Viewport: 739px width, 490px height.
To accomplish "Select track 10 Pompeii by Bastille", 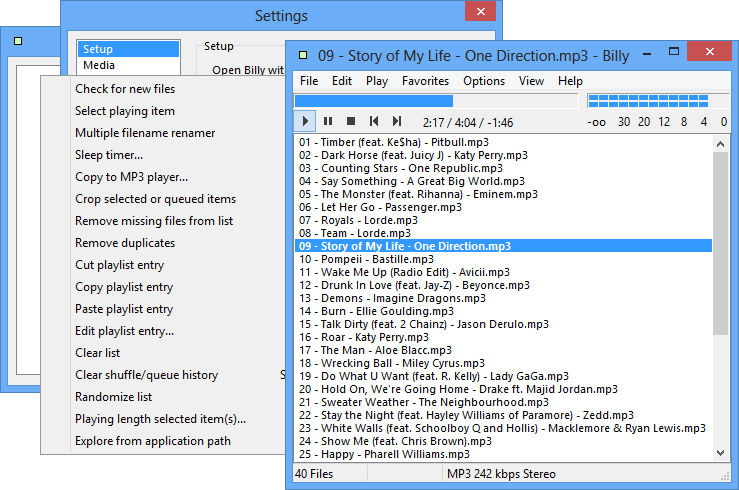I will 503,259.
